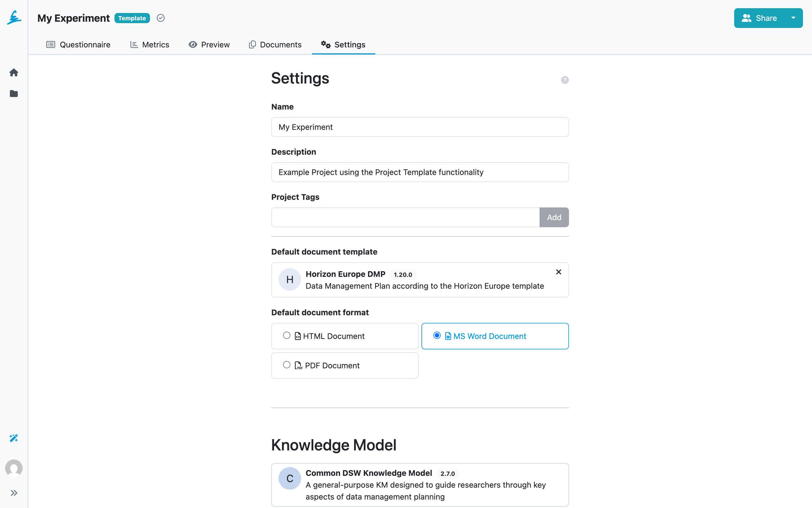This screenshot has height=508, width=812.
Task: Select MS Word Document format radio
Action: [x=437, y=336]
